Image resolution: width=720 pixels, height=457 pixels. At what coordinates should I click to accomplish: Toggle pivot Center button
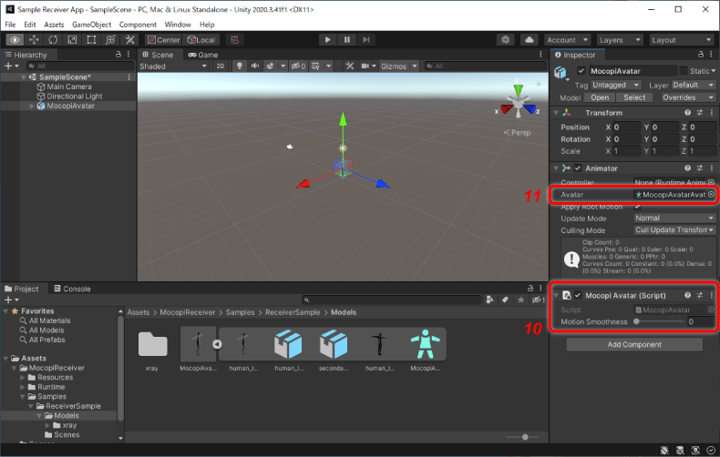click(x=163, y=40)
